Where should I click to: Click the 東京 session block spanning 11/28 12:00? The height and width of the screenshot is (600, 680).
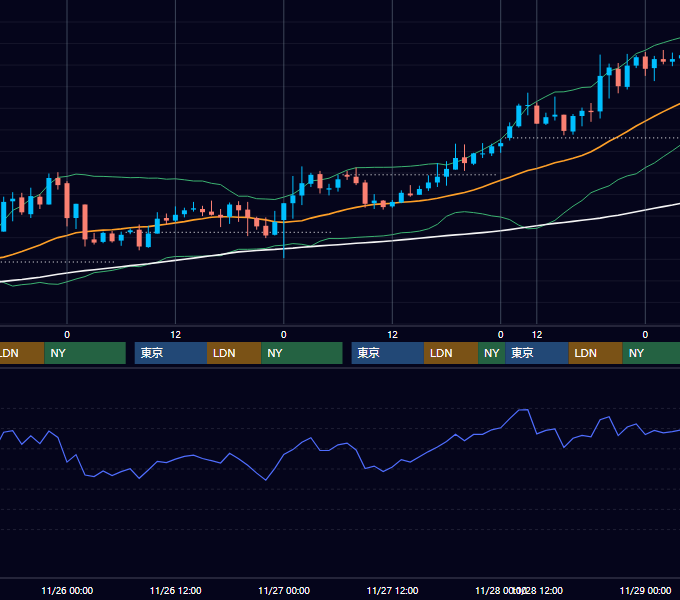(537, 353)
